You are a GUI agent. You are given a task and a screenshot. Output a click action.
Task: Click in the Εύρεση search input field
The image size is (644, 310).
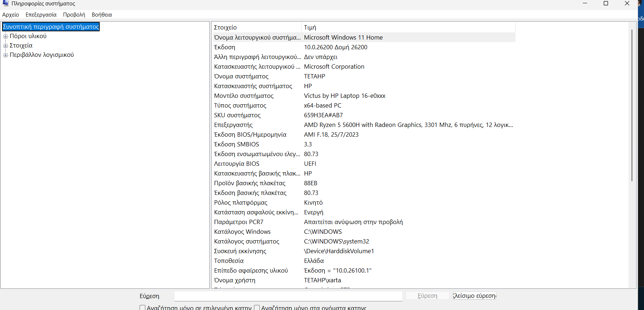point(289,296)
